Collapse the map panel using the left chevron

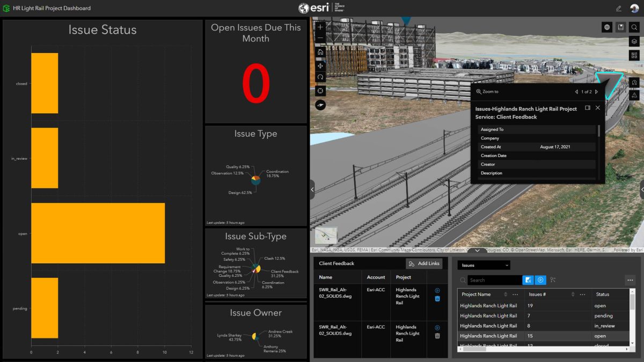pyautogui.click(x=312, y=189)
